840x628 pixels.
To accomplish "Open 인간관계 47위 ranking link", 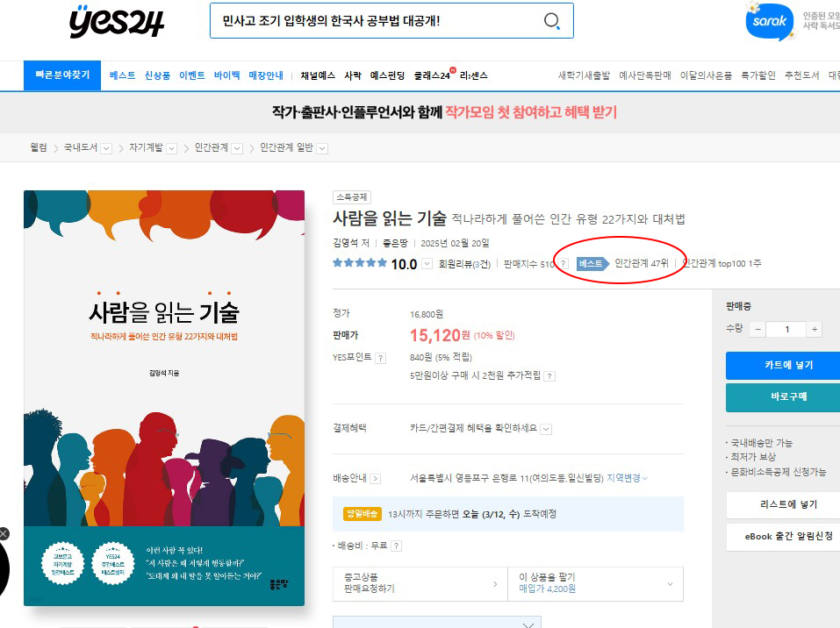I will (x=642, y=263).
